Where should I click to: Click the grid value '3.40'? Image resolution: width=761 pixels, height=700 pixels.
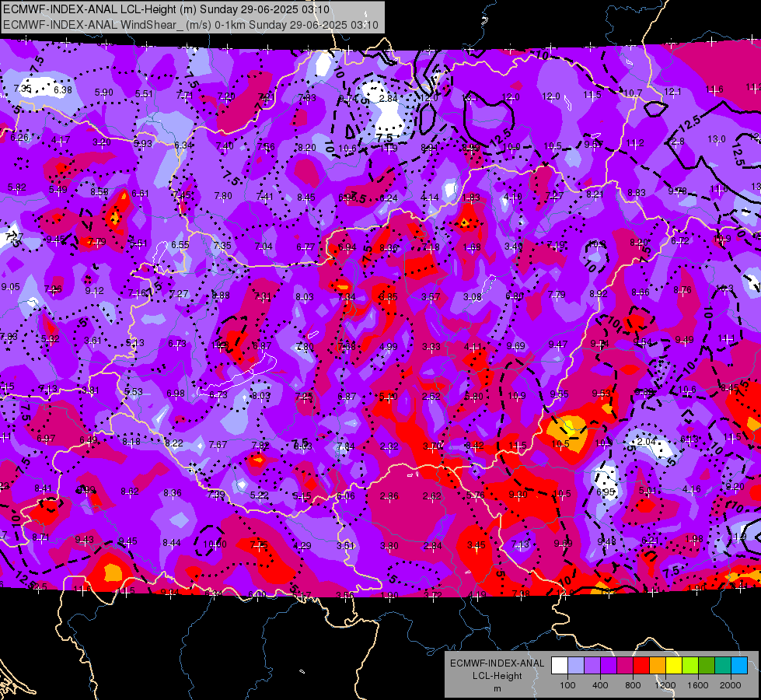[514, 247]
